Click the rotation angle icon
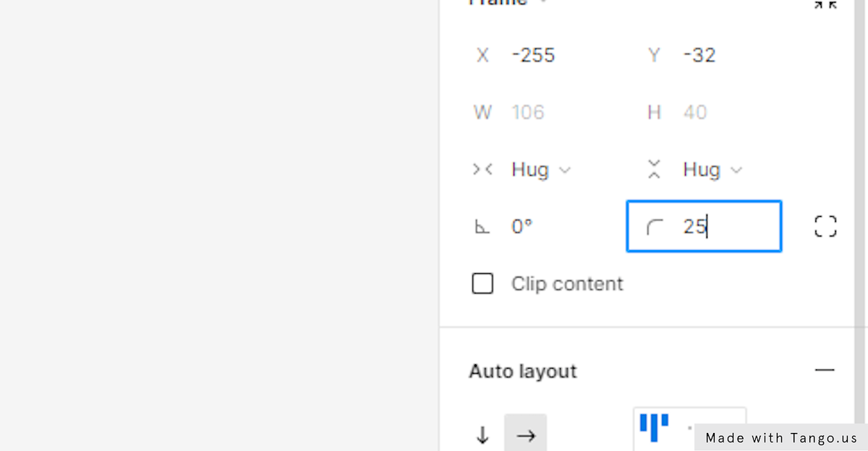868x451 pixels. tap(482, 227)
